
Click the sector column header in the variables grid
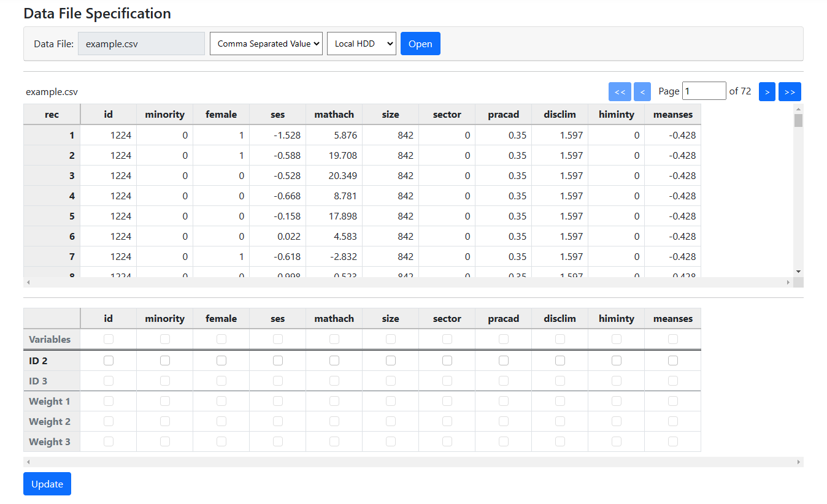447,318
